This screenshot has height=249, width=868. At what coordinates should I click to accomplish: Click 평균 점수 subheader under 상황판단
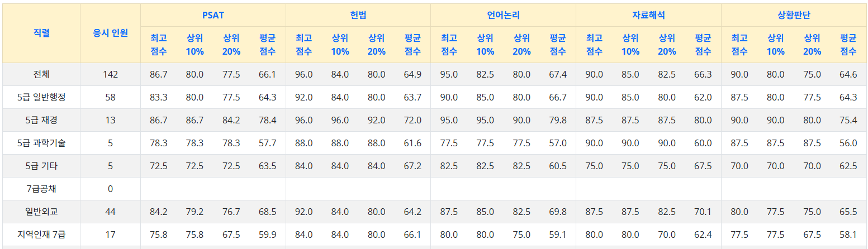[848, 45]
